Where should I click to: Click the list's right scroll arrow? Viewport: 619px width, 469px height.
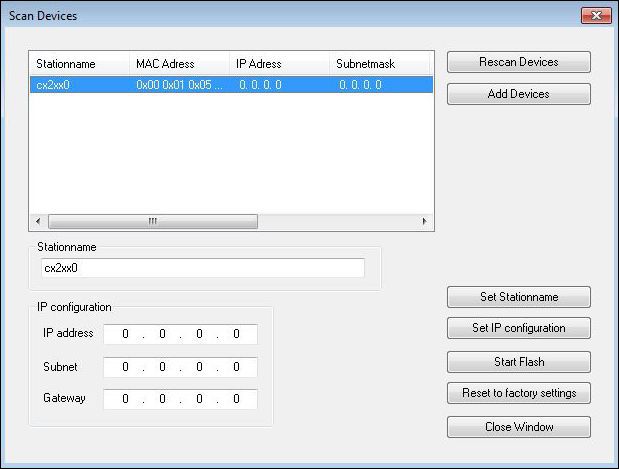point(424,221)
